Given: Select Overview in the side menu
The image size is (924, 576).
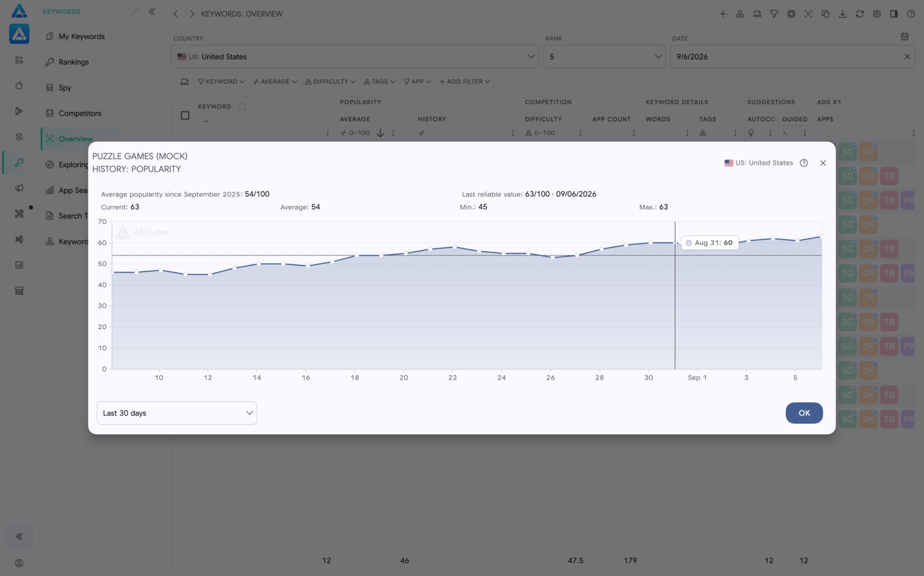Looking at the screenshot, I should coord(76,139).
